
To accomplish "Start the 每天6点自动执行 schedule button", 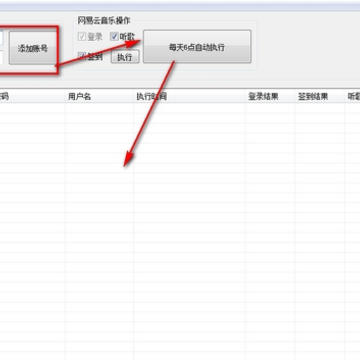I will click(197, 47).
